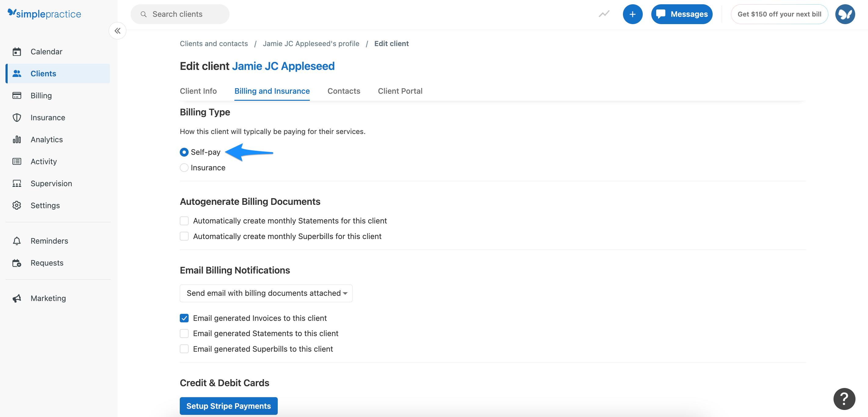Go to Marketing megaphone item

(x=48, y=298)
